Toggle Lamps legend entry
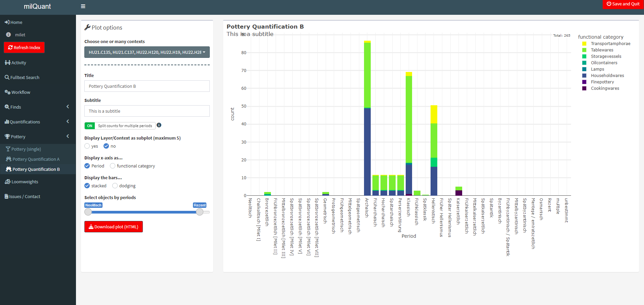Viewport: 644px width, 305px height. tap(597, 69)
